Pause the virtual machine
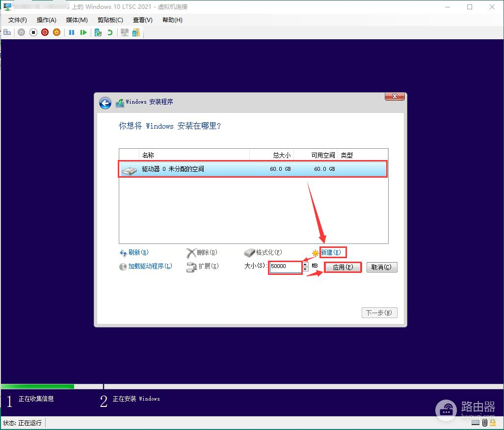This screenshot has width=504, height=430. 72,32
